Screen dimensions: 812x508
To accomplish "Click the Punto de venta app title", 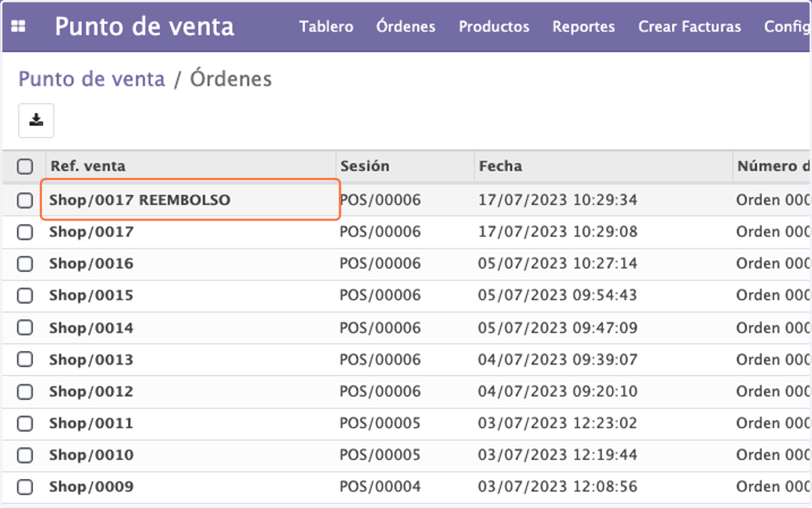I will [144, 26].
